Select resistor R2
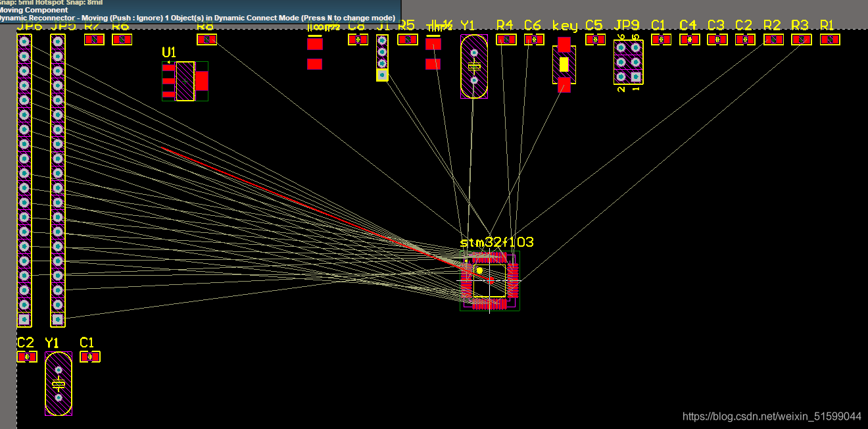Screen dimensions: 868x429 coord(773,39)
